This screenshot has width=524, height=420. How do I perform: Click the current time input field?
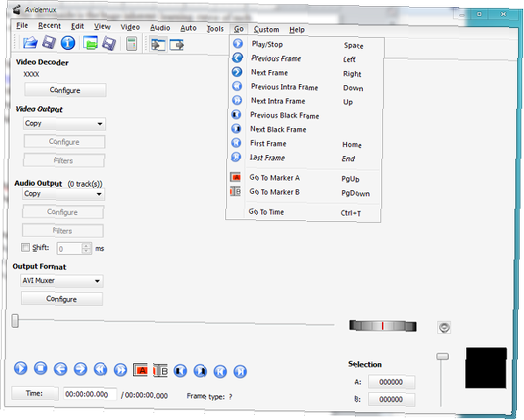coord(90,394)
